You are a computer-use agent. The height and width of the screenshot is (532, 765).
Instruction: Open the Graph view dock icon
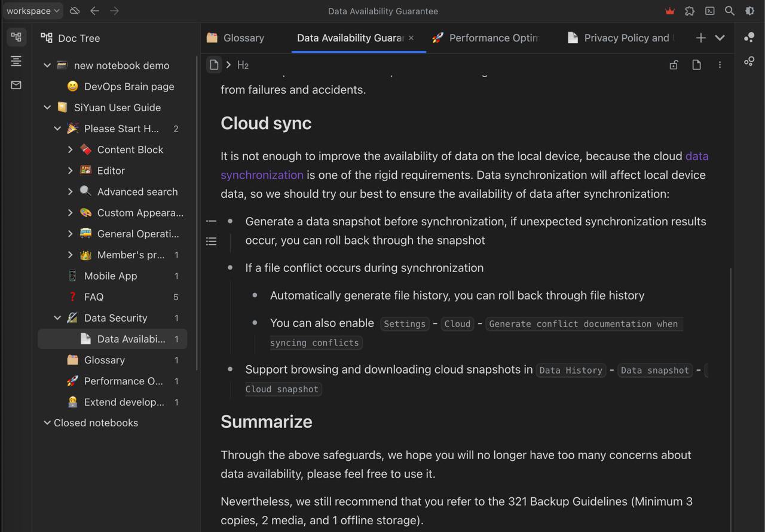pos(749,37)
